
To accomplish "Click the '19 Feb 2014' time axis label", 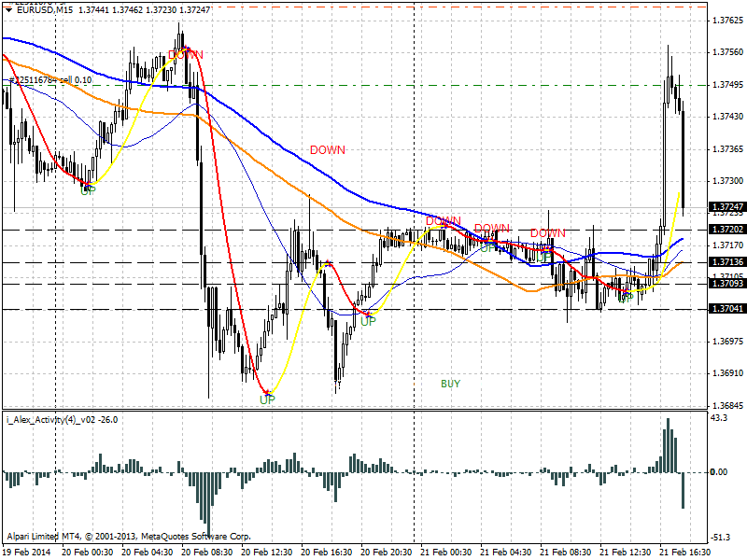I will [x=27, y=553].
